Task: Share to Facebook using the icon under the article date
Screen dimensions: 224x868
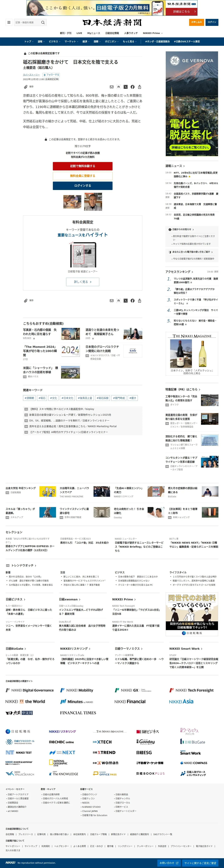Action: tap(133, 87)
